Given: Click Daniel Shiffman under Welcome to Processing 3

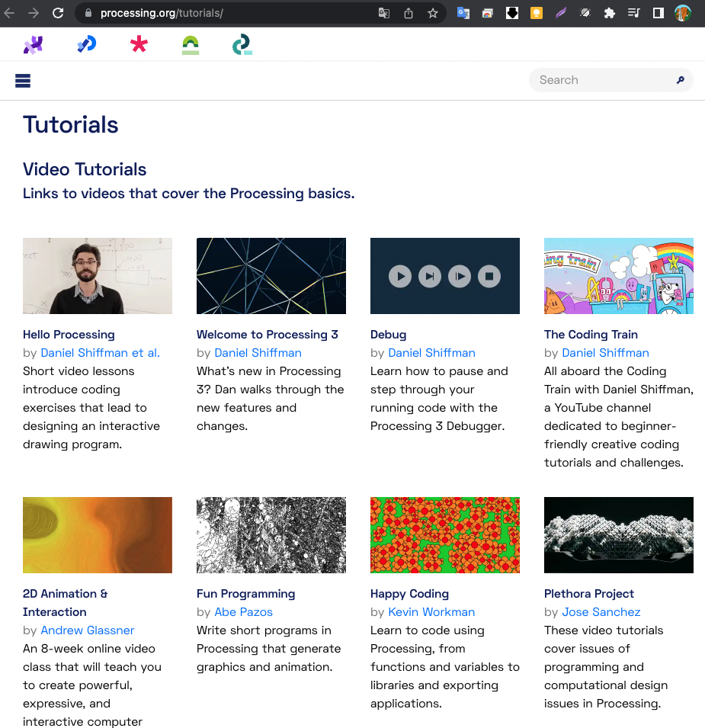Looking at the screenshot, I should pyautogui.click(x=258, y=353).
